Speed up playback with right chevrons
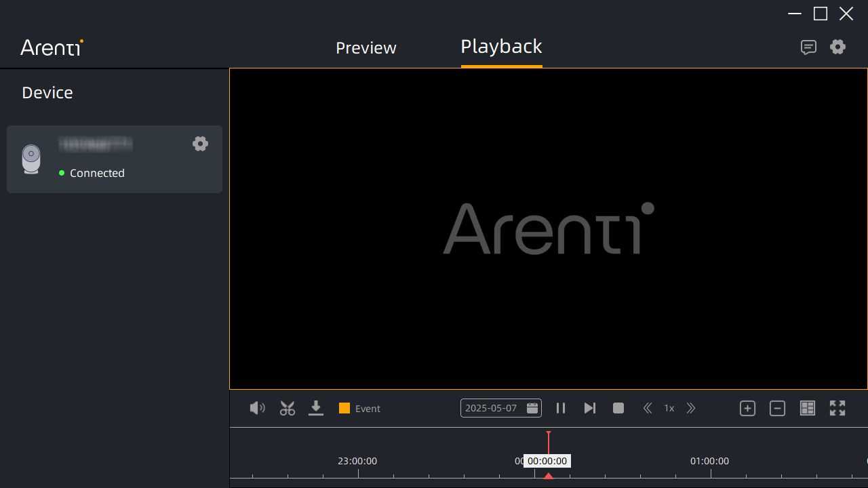This screenshot has width=868, height=488. pyautogui.click(x=691, y=408)
